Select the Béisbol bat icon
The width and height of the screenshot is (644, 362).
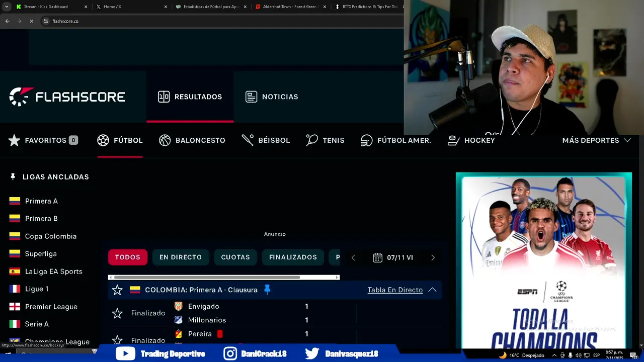click(248, 140)
